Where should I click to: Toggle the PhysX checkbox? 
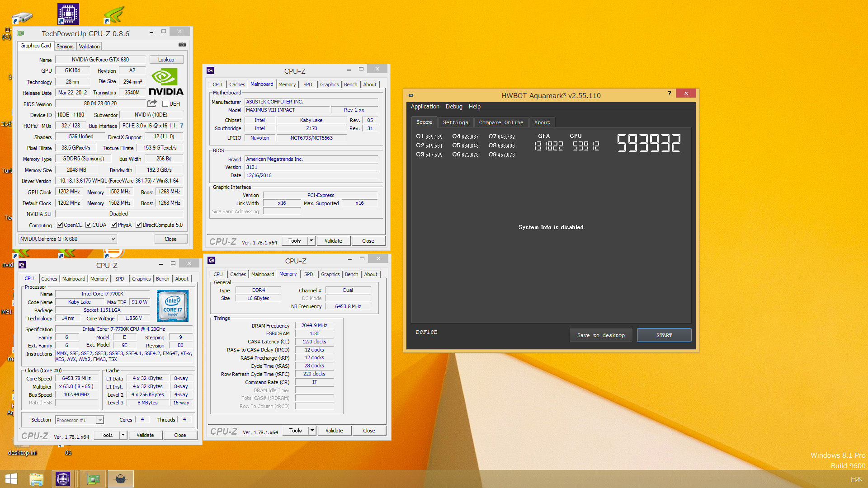point(114,225)
